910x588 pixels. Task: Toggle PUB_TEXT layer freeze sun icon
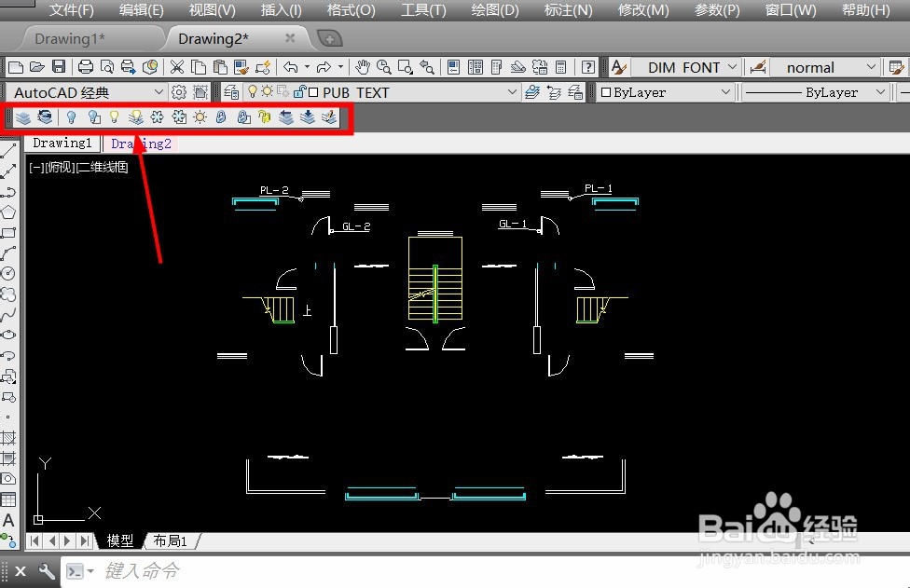click(x=267, y=91)
